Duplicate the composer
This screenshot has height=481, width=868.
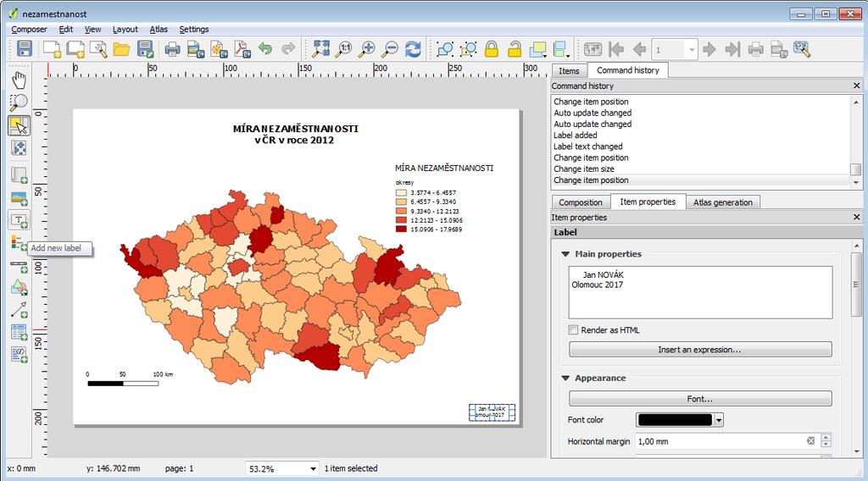pos(75,49)
